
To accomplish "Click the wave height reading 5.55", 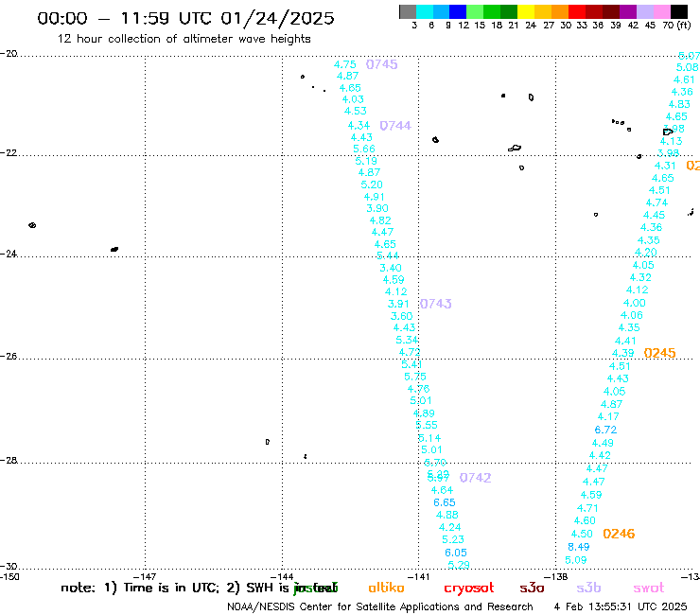I will click(427, 425).
